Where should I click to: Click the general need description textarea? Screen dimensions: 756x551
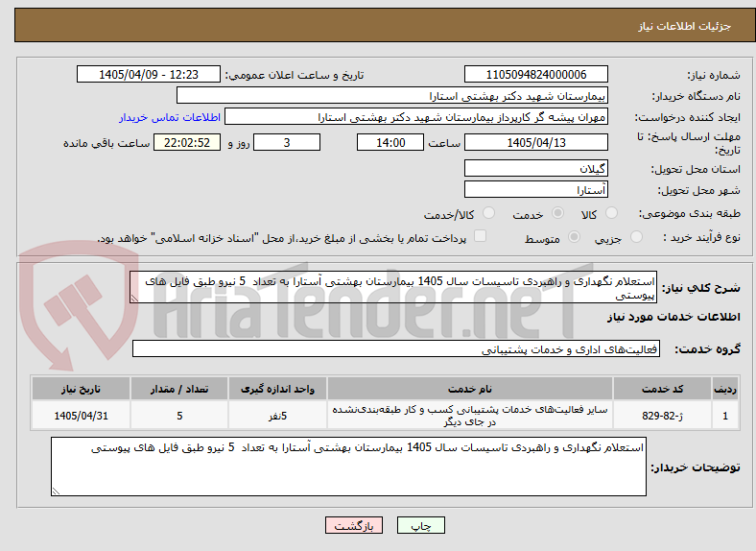point(393,287)
